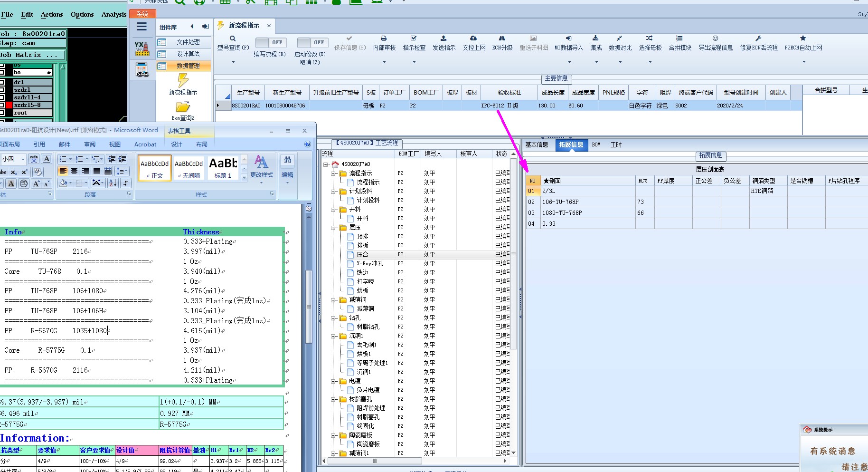Open MI数据导入 import icon
This screenshot has height=472, width=868.
pyautogui.click(x=568, y=38)
